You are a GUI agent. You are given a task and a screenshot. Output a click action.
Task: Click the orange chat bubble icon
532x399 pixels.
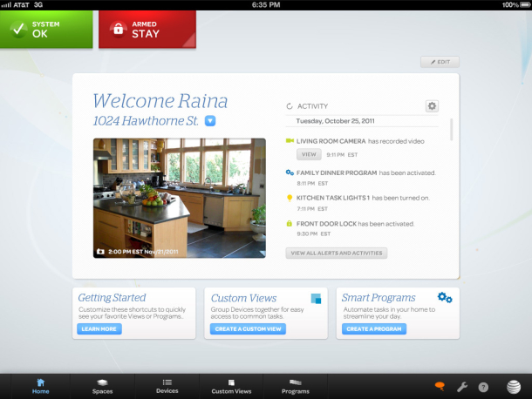tap(440, 387)
